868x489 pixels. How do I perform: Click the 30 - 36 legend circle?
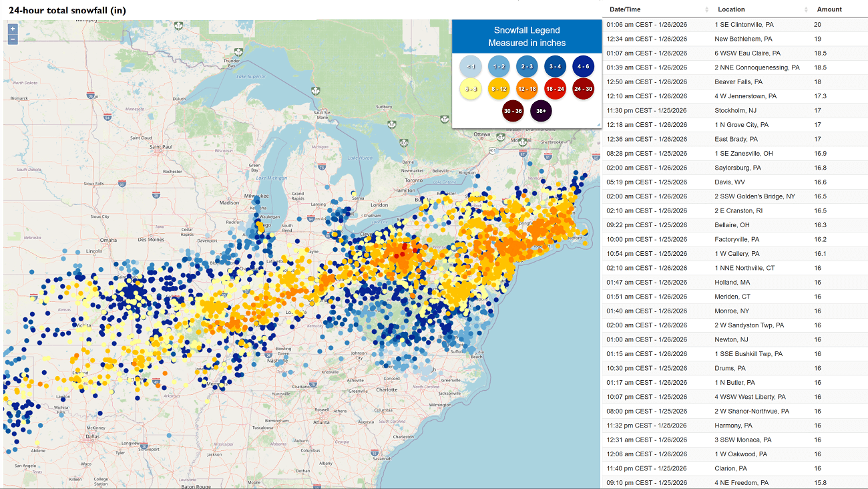tap(513, 111)
